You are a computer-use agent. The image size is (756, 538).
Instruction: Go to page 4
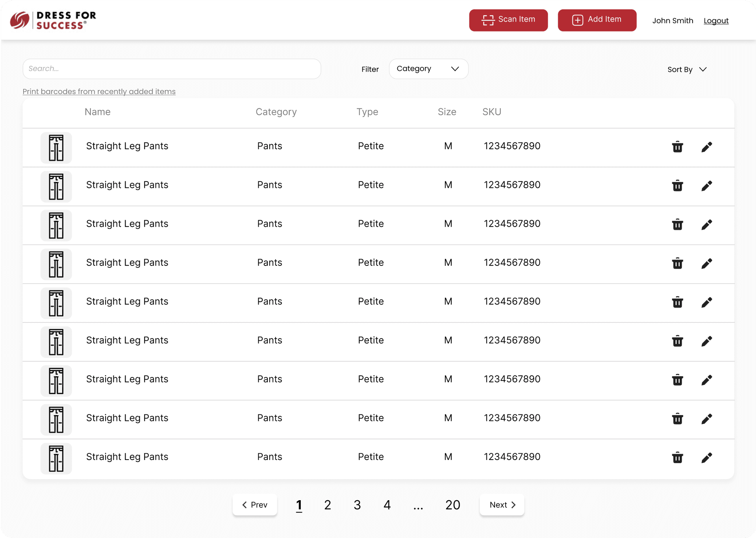pos(387,505)
